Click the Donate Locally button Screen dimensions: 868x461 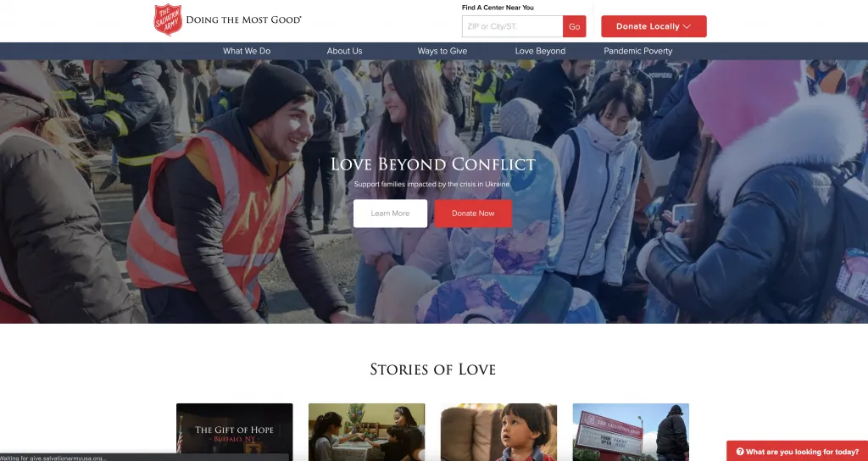point(654,26)
